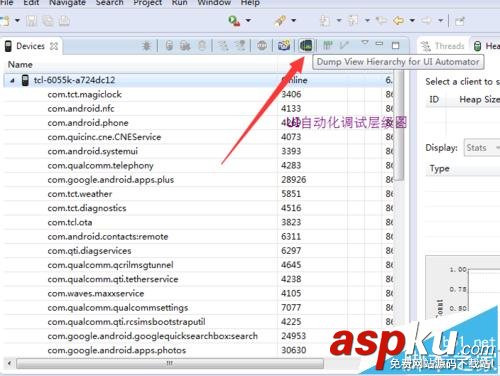Select process com.waves.maxxservice
The height and width of the screenshot is (376, 500).
[96, 294]
